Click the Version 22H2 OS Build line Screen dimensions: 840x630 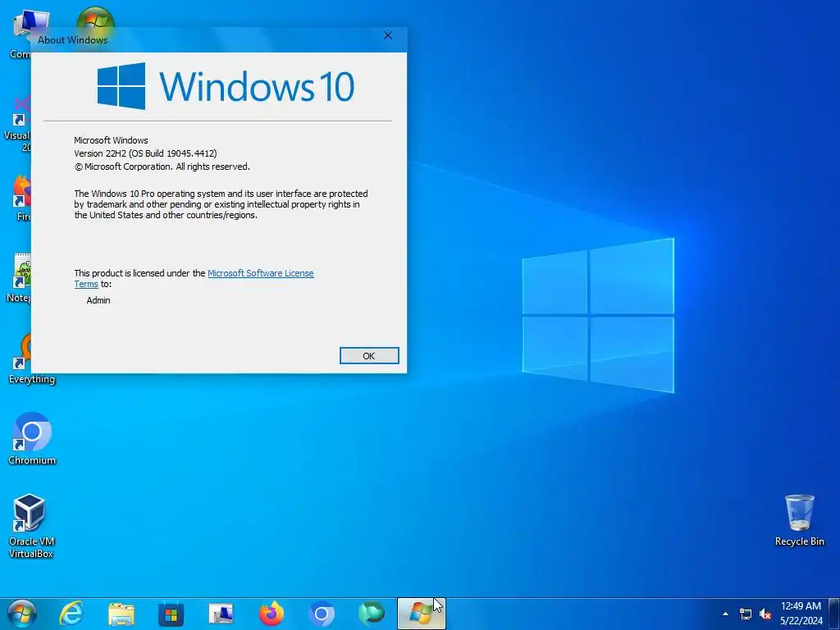[145, 153]
